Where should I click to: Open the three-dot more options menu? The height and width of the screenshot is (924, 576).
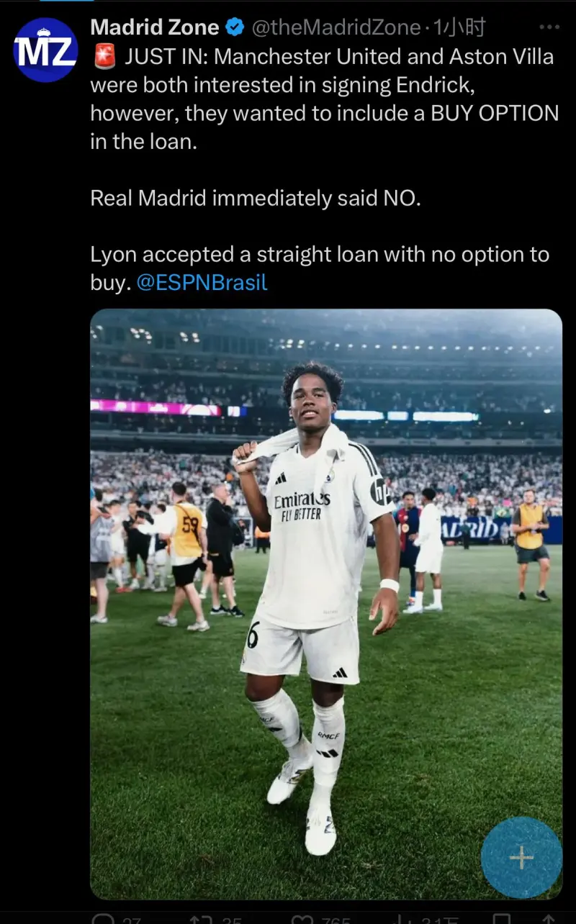[x=549, y=27]
